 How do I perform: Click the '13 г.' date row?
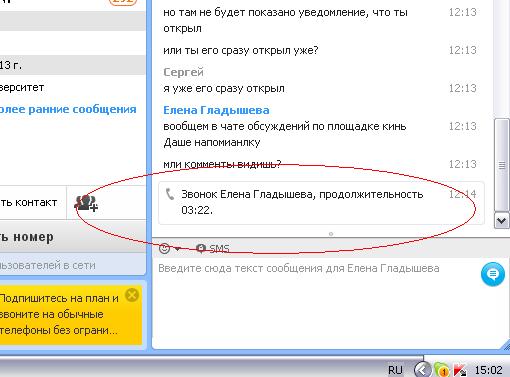click(72, 65)
